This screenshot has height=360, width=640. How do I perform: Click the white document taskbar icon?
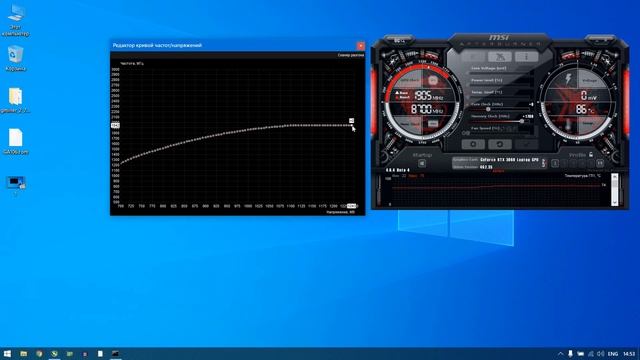click(100, 353)
